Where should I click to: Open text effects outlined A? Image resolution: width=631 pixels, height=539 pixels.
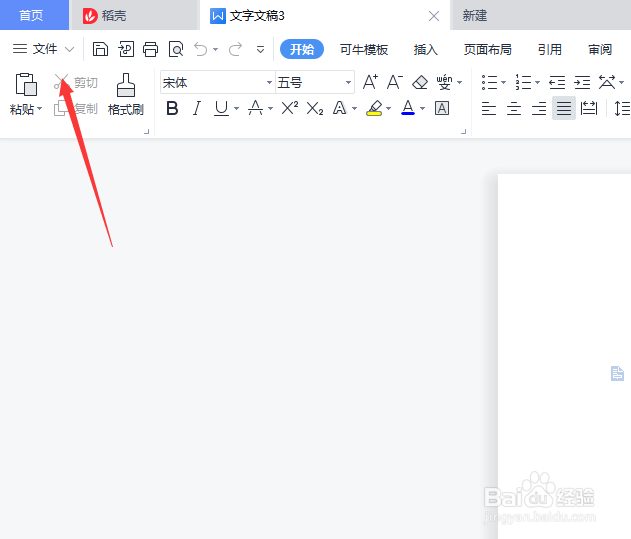pyautogui.click(x=340, y=108)
